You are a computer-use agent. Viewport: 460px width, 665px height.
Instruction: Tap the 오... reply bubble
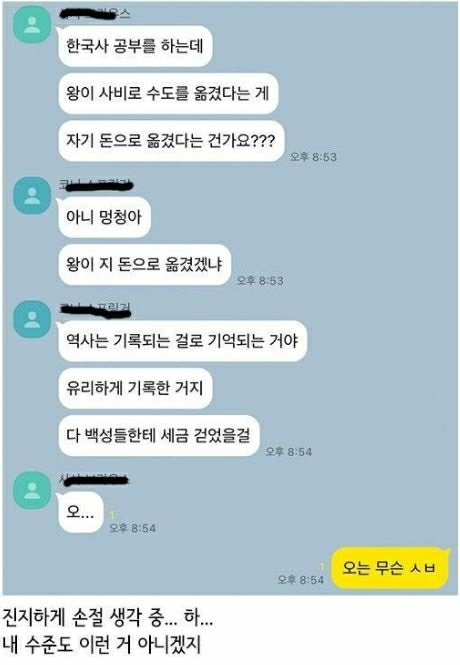coord(81,512)
